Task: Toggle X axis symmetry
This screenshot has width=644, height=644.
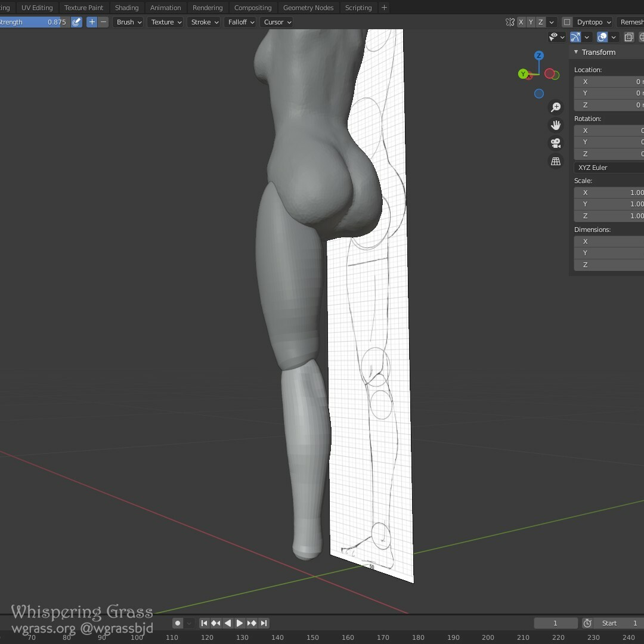Action: point(521,22)
